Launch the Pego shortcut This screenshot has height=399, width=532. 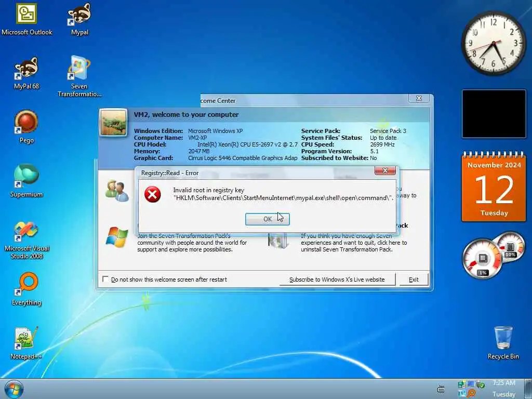26,127
